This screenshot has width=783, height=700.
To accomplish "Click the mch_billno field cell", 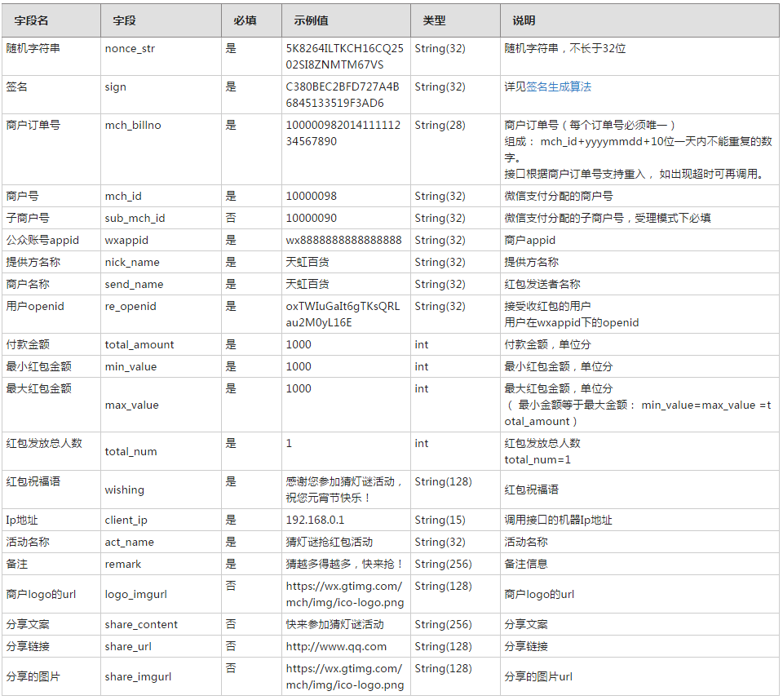I will (133, 126).
